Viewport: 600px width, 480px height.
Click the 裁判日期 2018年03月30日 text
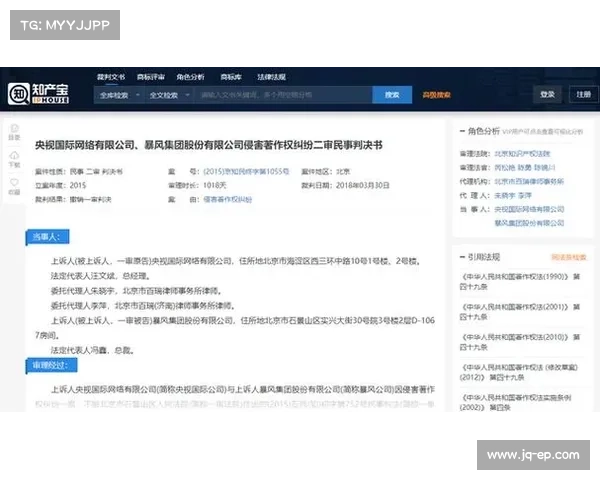(345, 186)
